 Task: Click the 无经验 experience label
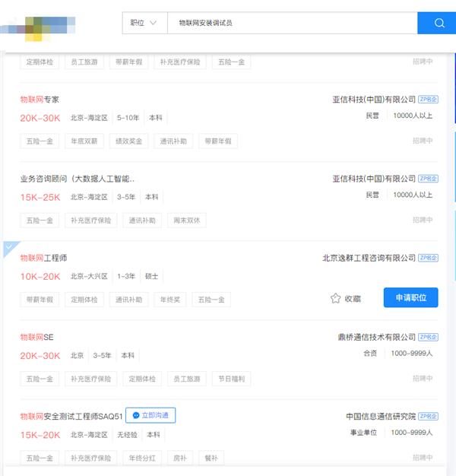click(x=127, y=435)
